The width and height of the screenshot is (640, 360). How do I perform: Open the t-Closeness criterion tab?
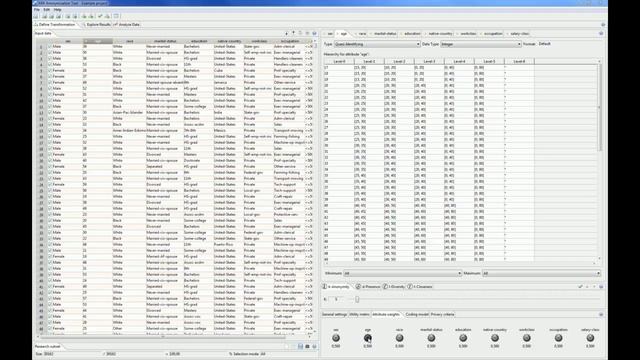point(420,287)
